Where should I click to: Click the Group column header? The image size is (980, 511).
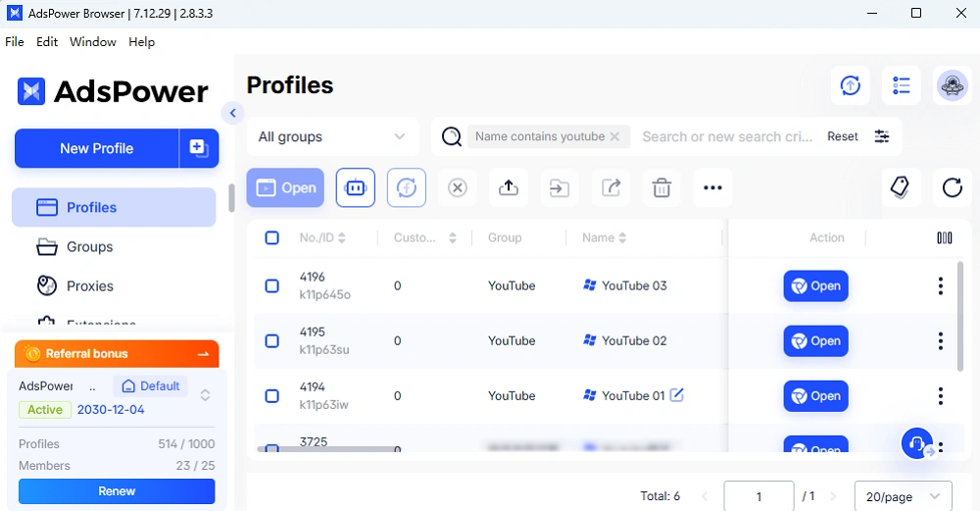[x=505, y=237]
